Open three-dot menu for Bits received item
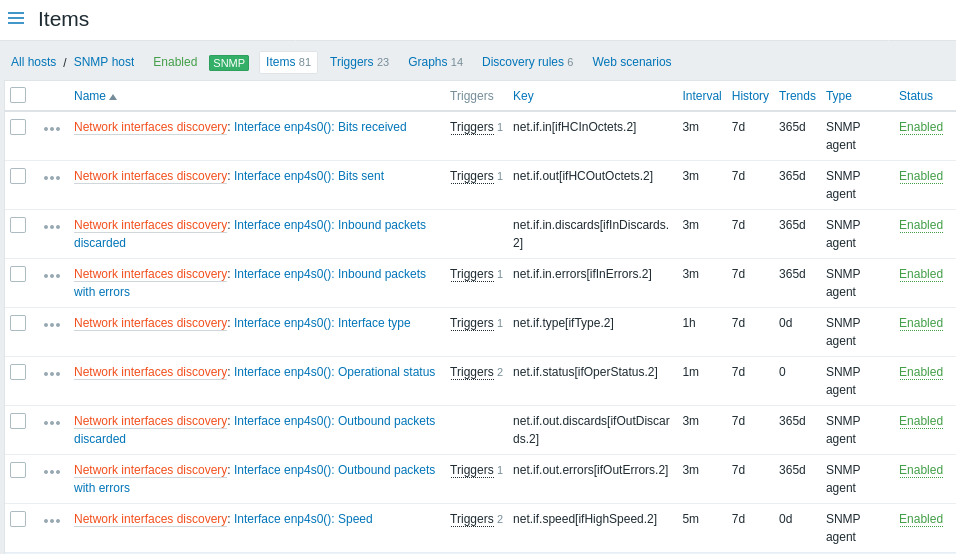956x554 pixels. point(52,129)
